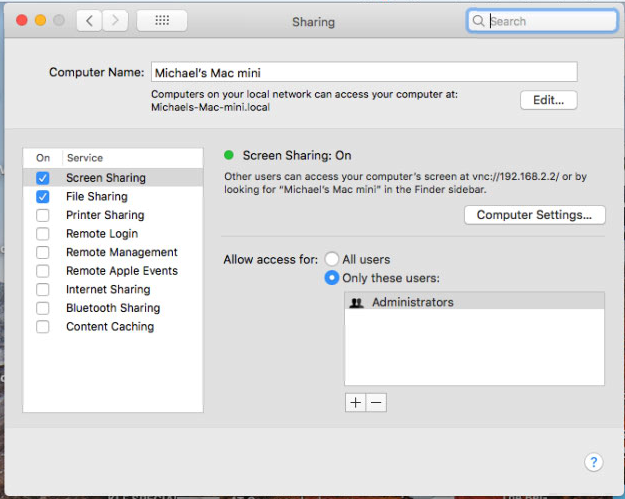Remove the user with the minus button
625x499 pixels.
tap(376, 403)
